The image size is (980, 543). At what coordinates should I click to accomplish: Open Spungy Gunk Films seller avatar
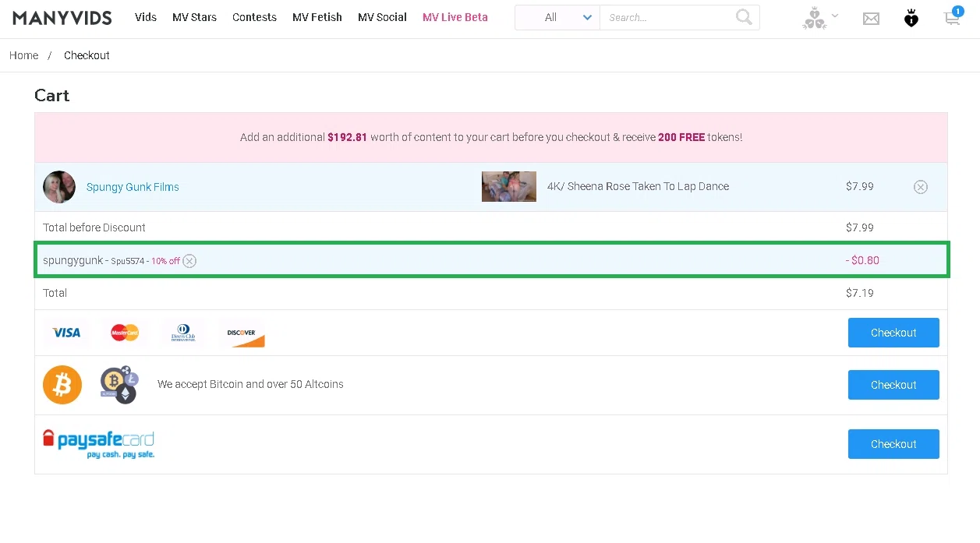[59, 187]
